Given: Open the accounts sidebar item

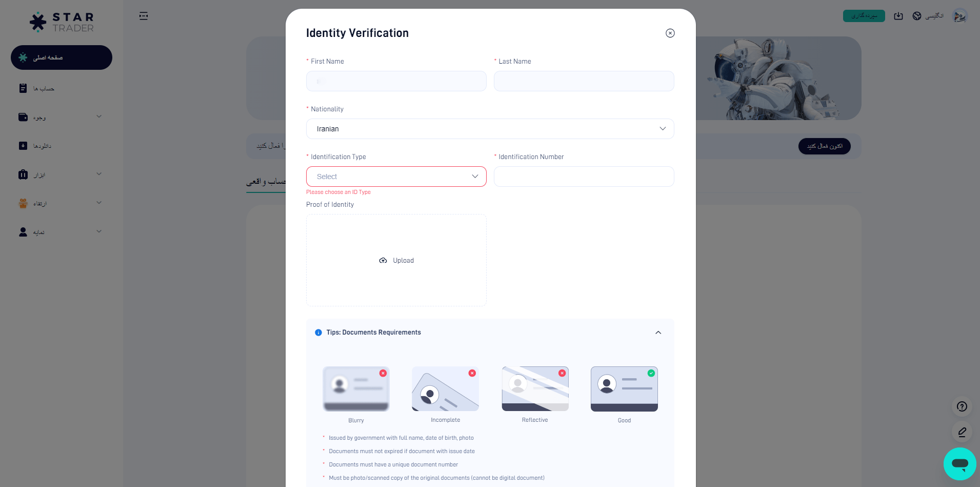Looking at the screenshot, I should click(62, 88).
